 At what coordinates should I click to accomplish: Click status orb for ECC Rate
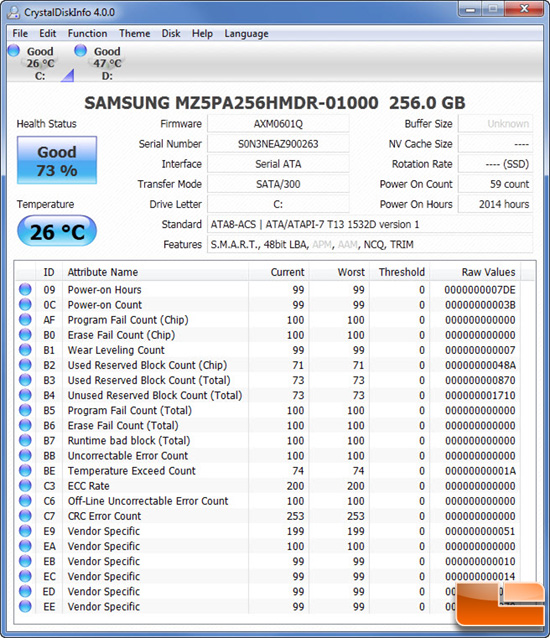coord(25,485)
